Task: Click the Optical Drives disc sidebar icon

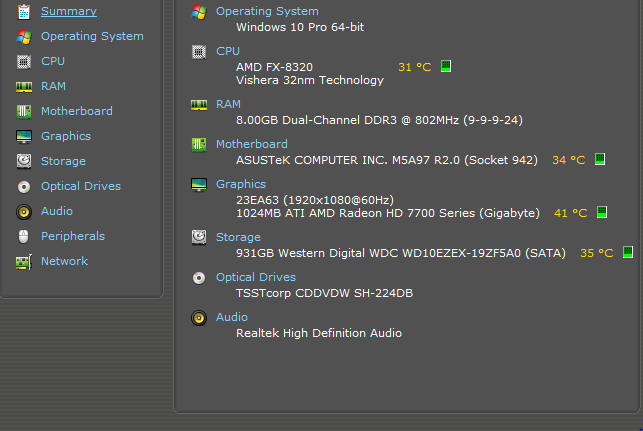Action: tap(24, 187)
